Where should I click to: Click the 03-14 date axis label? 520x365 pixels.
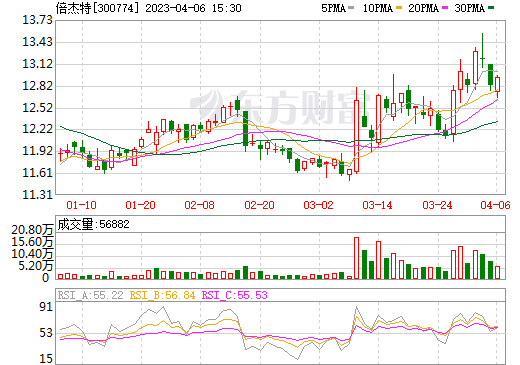point(377,205)
